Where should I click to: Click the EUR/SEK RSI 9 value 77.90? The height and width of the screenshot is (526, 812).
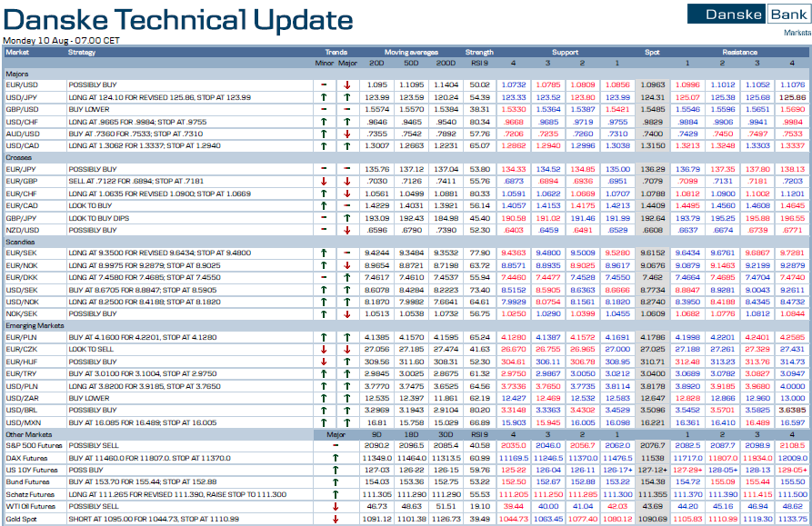coord(479,253)
